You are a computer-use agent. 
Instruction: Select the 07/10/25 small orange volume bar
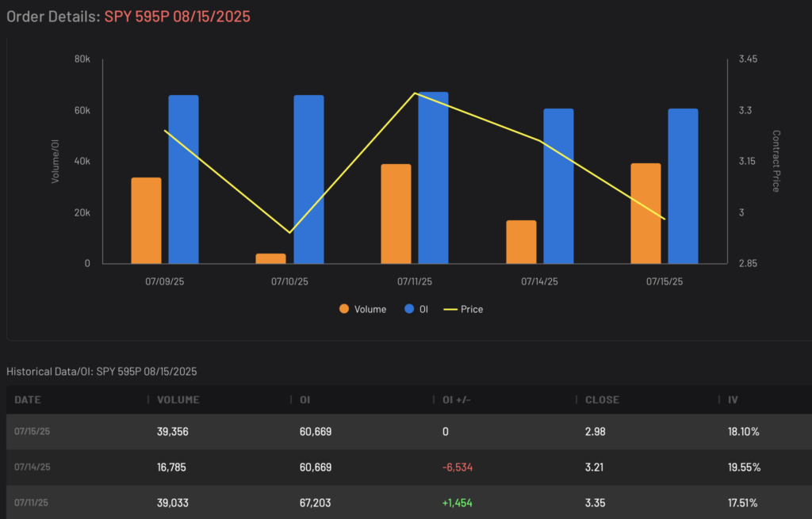271,259
